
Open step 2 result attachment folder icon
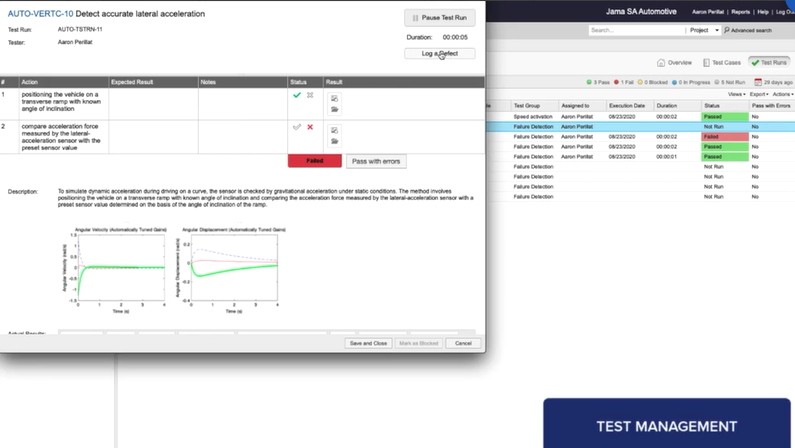click(x=335, y=141)
